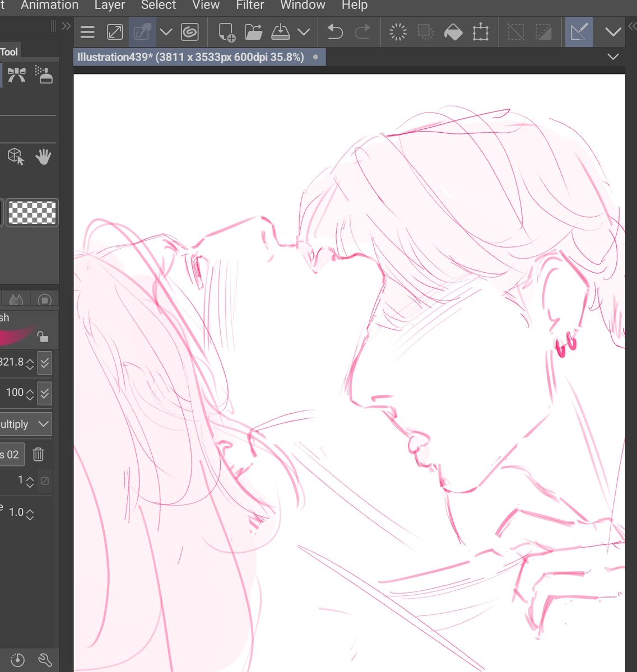Adjust brush size 321.8 stepper arrows
Viewport: 637px width, 672px height.
click(30, 363)
